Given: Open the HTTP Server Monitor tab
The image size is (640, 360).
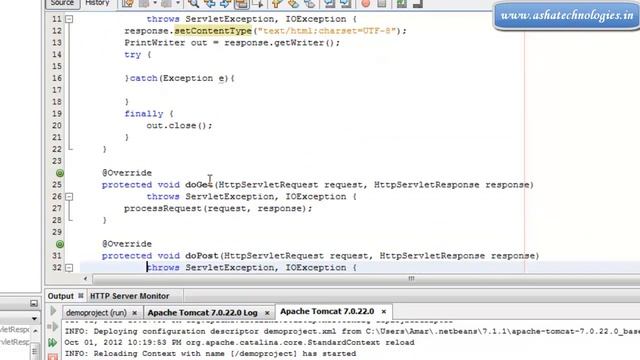Looking at the screenshot, I should coord(129,296).
